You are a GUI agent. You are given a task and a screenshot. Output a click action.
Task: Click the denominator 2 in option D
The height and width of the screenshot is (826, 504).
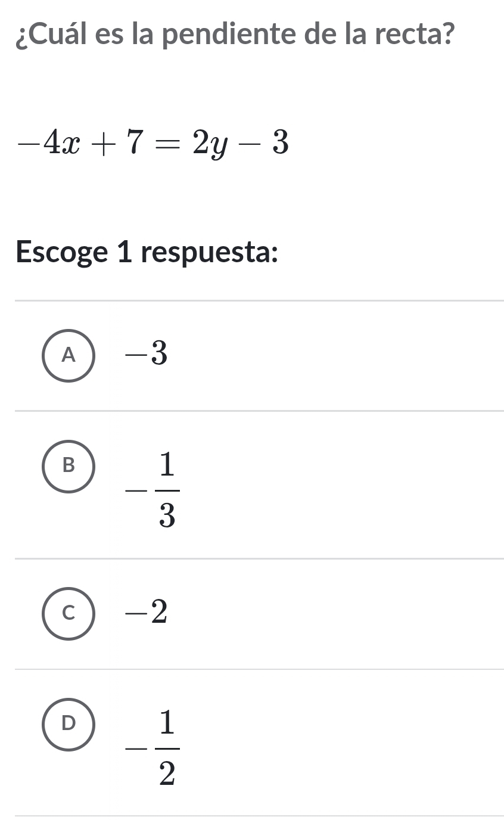point(167,772)
